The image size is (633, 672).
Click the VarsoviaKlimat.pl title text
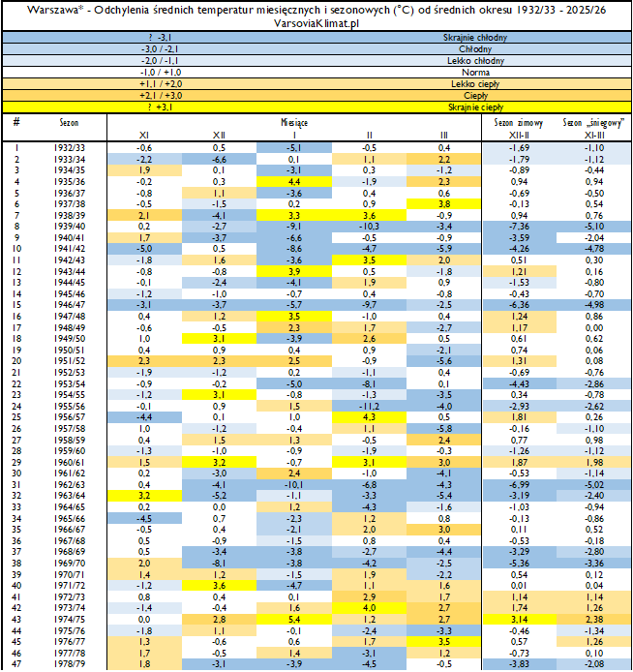coord(316,22)
